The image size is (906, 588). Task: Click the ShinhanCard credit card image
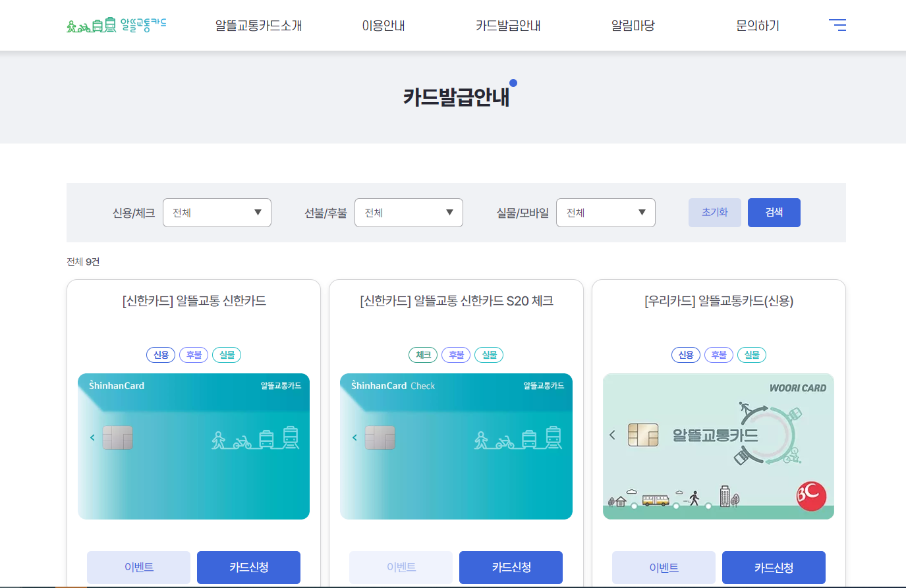click(194, 446)
